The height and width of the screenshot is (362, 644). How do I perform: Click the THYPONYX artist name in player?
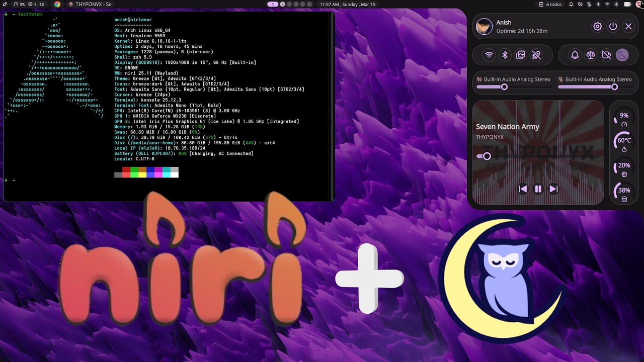point(490,137)
